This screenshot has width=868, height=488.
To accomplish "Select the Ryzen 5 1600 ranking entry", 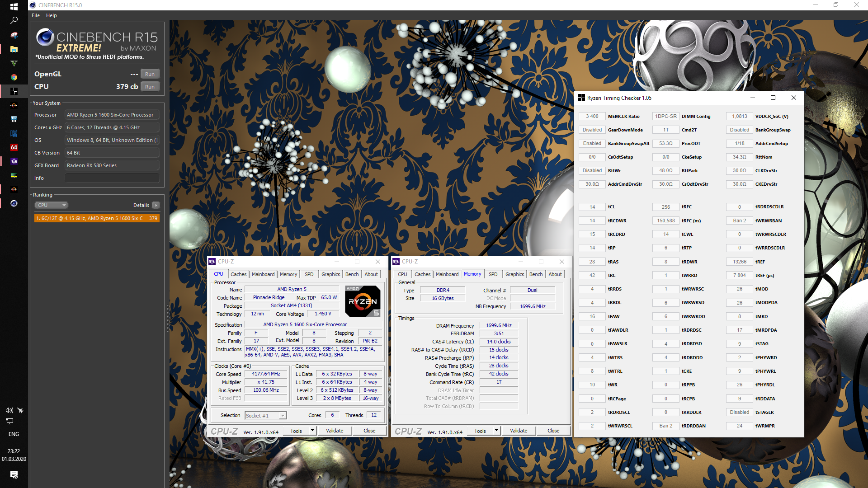I will point(97,218).
